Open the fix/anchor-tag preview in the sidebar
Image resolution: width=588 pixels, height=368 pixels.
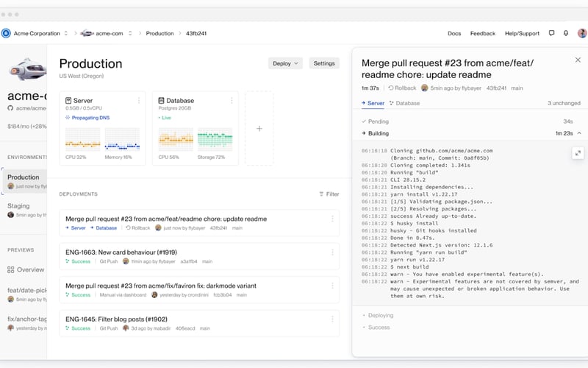click(26, 323)
